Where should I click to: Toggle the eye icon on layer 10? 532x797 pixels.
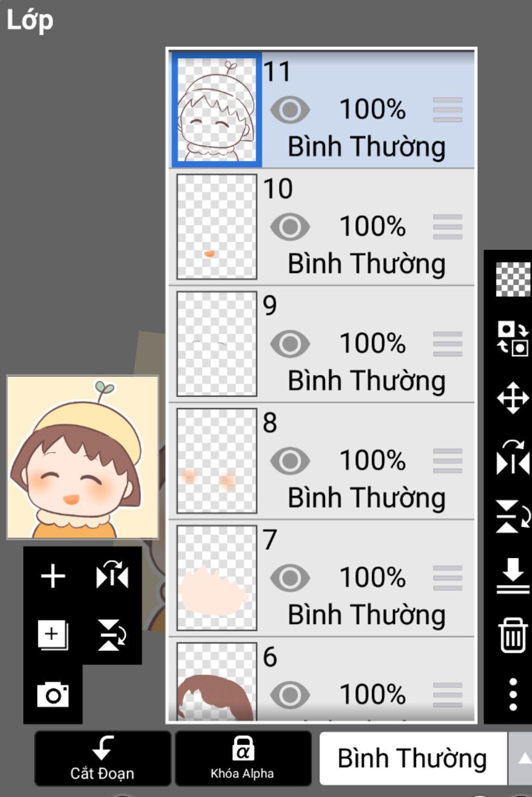[x=290, y=227]
